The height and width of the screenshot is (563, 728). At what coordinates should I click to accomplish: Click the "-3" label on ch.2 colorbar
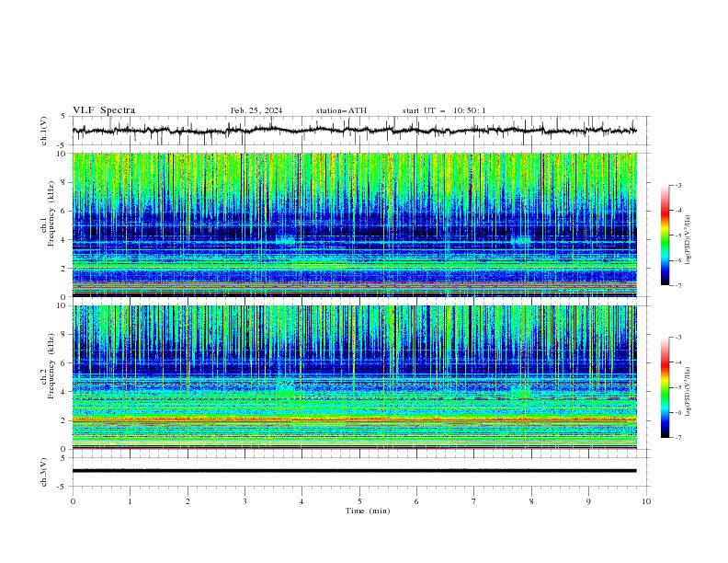[678, 338]
